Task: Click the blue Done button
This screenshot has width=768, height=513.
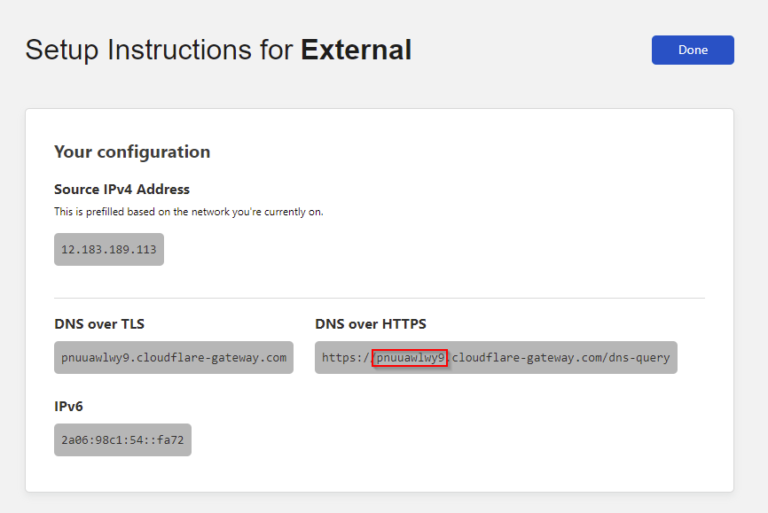Action: (692, 50)
